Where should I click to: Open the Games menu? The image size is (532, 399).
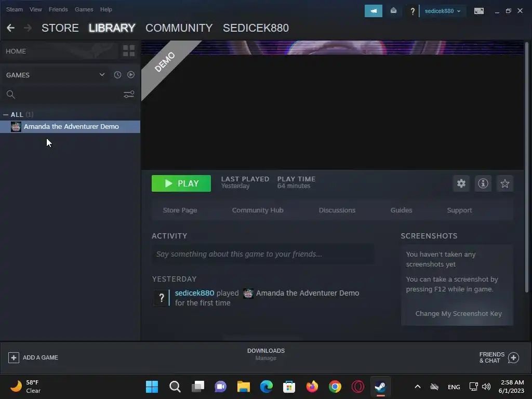[x=84, y=9]
